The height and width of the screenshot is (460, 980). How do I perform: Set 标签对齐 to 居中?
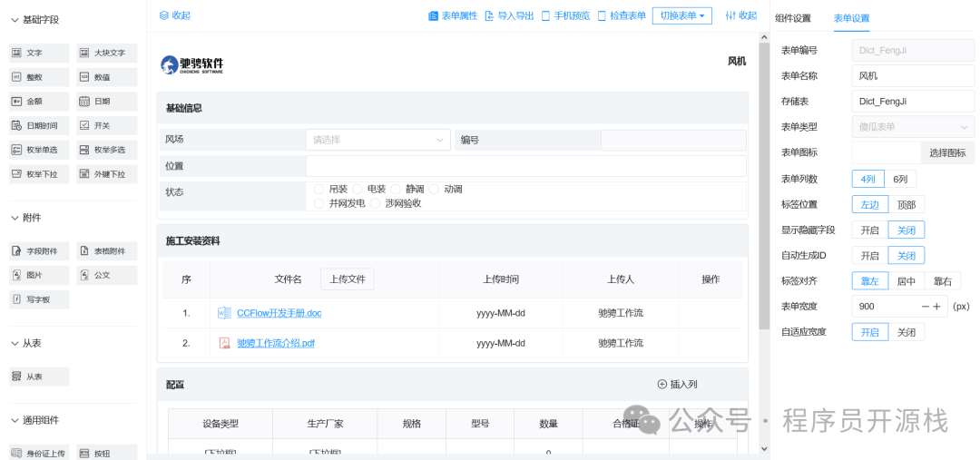coord(906,281)
